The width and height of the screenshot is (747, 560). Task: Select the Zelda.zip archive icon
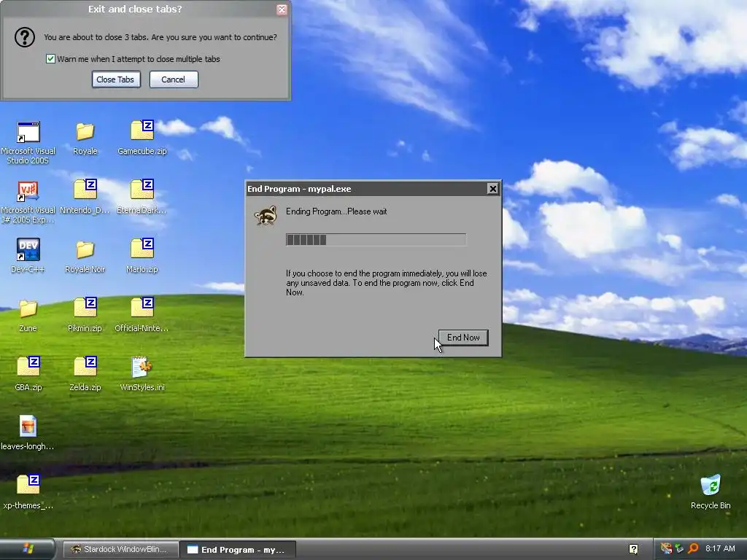[85, 366]
